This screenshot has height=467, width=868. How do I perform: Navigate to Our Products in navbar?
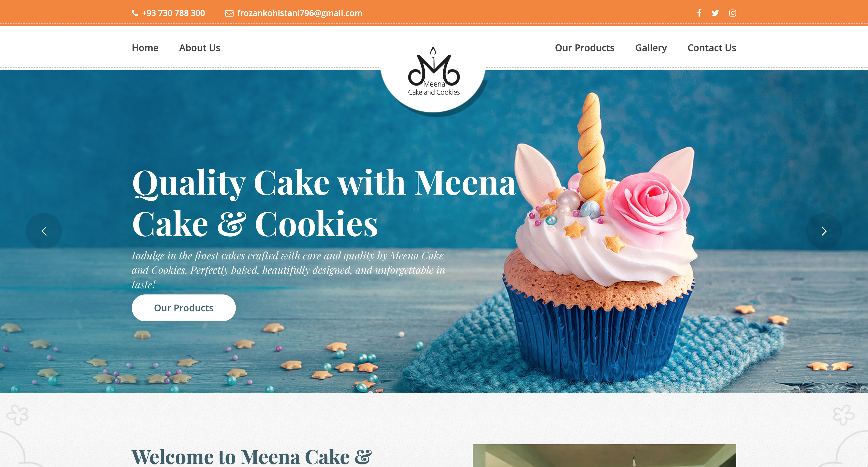[585, 48]
